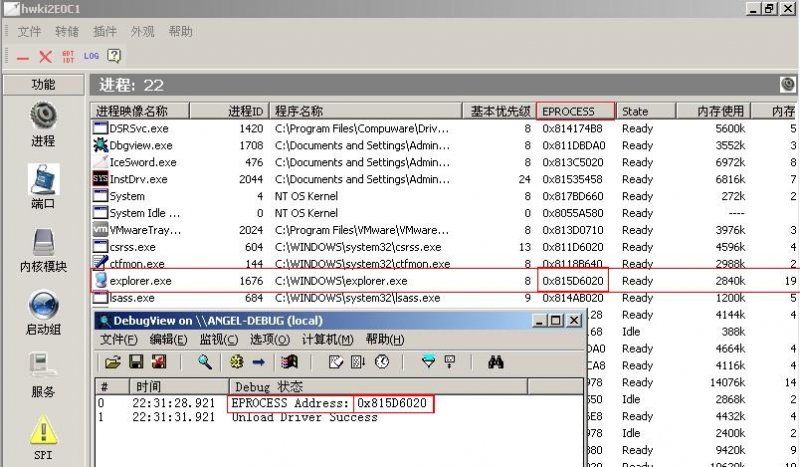This screenshot has height=467, width=800.
Task: Maximize the DebugView window
Action: [556, 321]
